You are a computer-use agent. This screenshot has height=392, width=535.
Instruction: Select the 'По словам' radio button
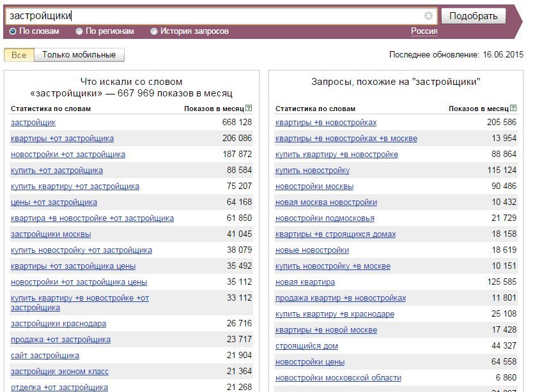[13, 31]
